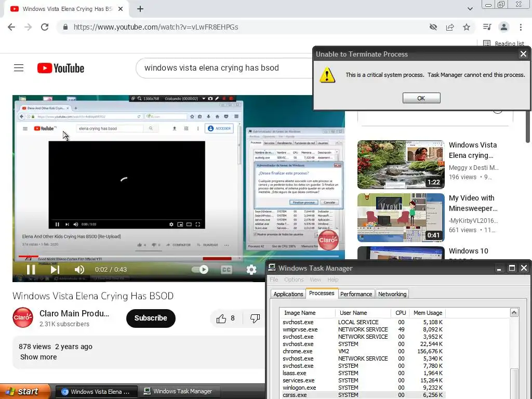
Task: Open Chrome three-dot menu
Action: point(521,27)
